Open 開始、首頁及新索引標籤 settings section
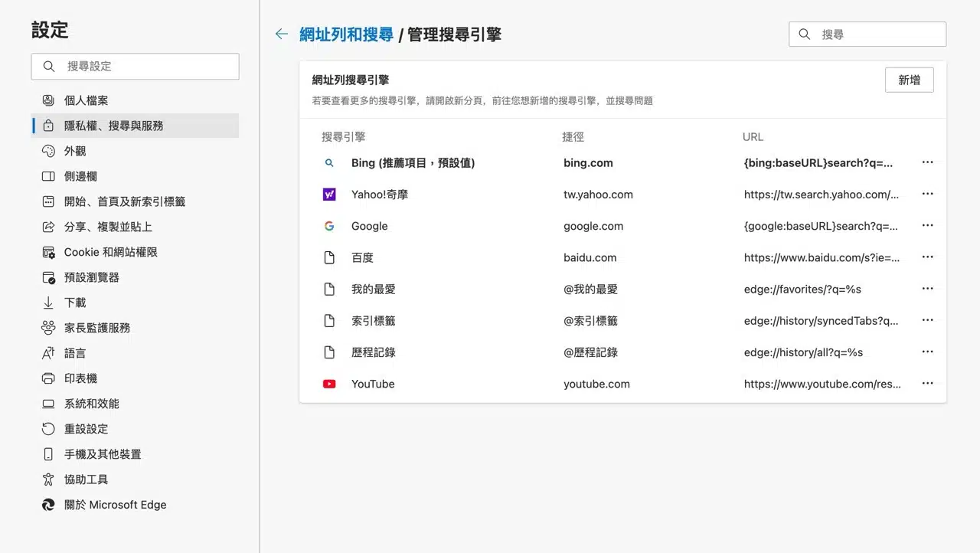Screen dimensions: 980x553 coord(125,201)
